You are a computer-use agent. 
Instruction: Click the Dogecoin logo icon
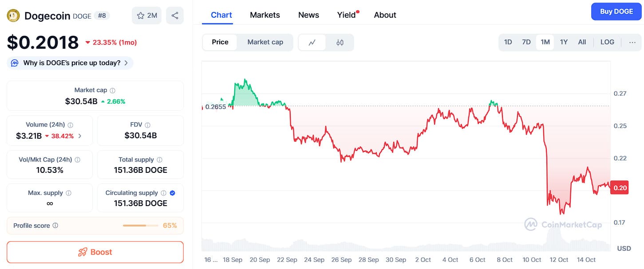point(13,16)
